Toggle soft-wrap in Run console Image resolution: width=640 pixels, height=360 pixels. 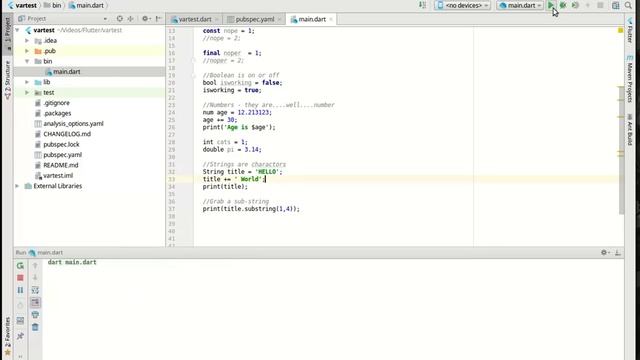click(35, 290)
